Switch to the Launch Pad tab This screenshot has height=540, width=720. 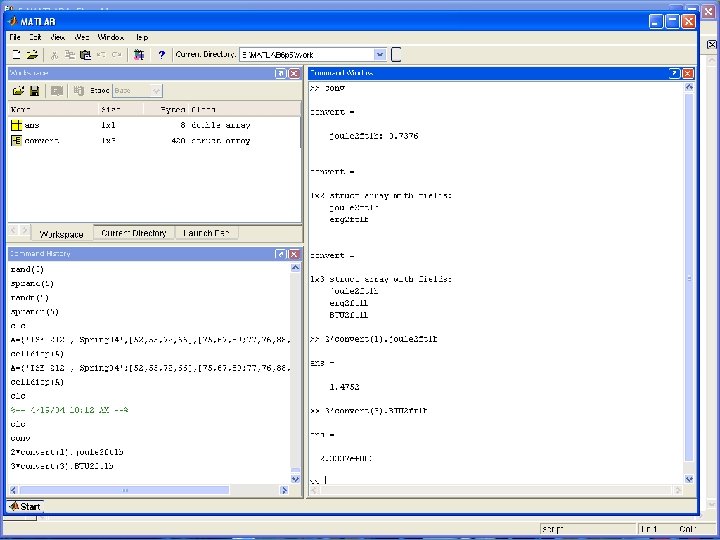point(205,233)
